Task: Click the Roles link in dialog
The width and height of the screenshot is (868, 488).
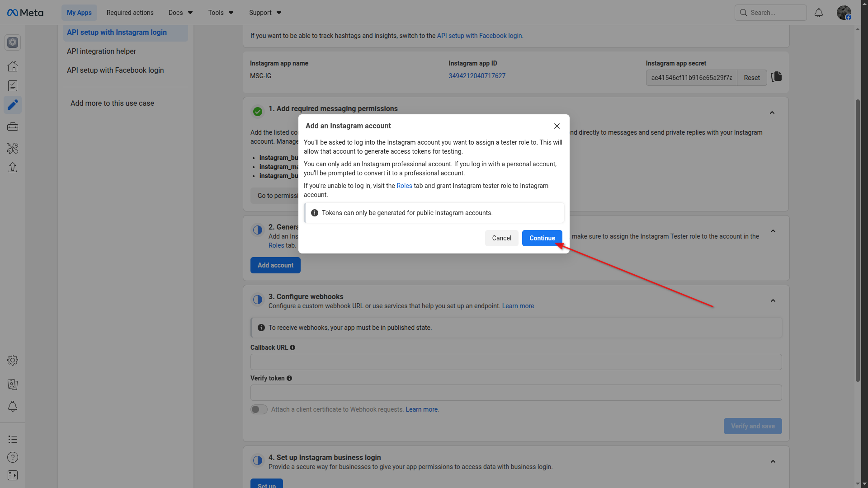Action: tap(404, 186)
